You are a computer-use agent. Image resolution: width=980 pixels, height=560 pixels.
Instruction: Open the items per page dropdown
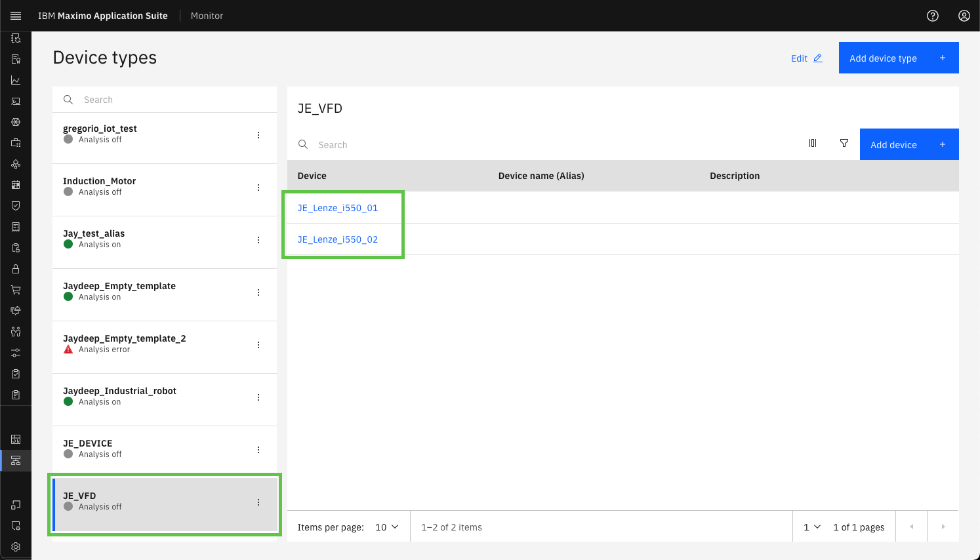coord(386,527)
